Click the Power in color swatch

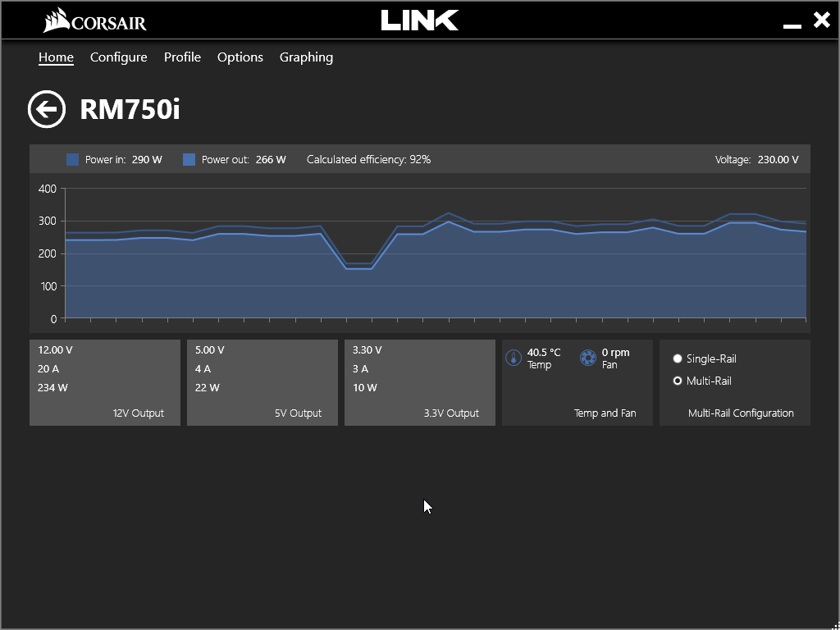73,160
